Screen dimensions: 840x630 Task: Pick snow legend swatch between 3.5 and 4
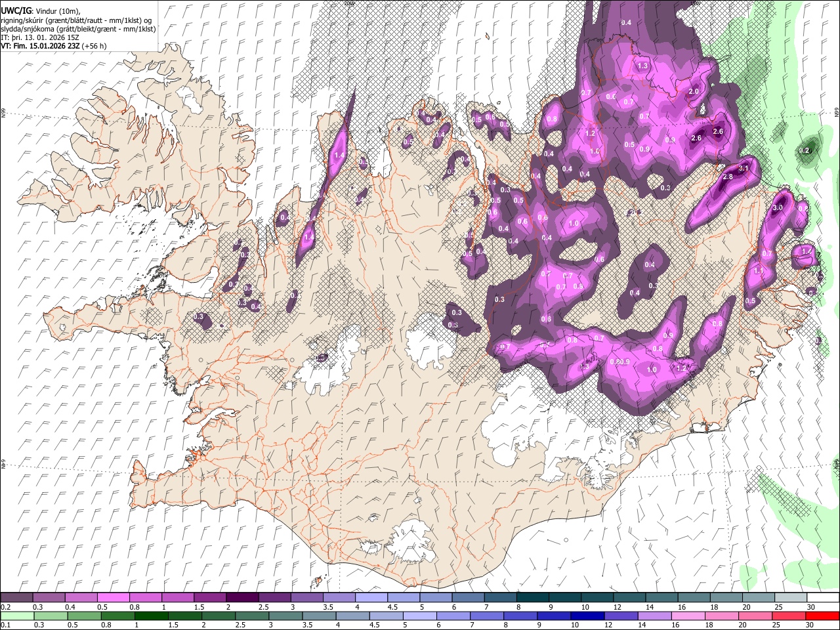click(339, 598)
